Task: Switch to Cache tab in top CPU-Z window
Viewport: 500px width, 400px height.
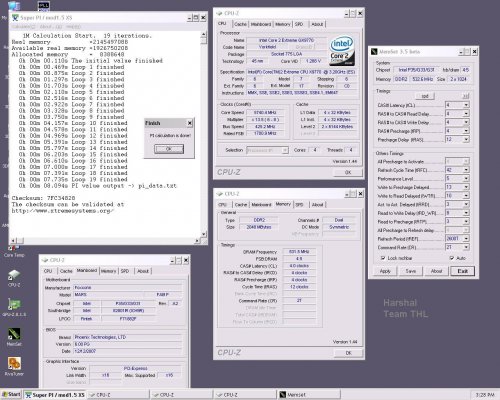Action: pyautogui.click(x=240, y=24)
